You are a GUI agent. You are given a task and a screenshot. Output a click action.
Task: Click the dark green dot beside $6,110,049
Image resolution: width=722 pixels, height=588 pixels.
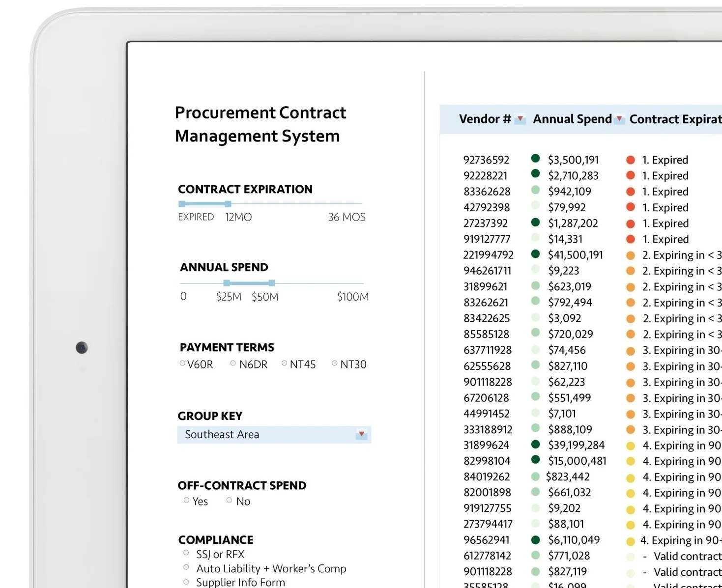[536, 539]
